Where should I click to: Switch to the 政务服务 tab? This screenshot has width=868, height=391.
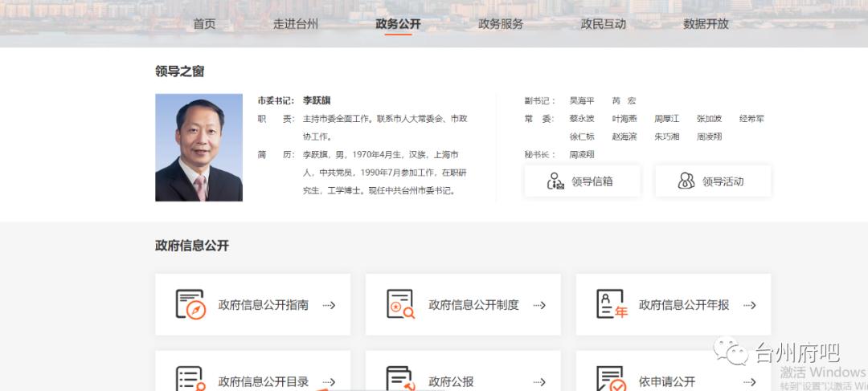[501, 24]
